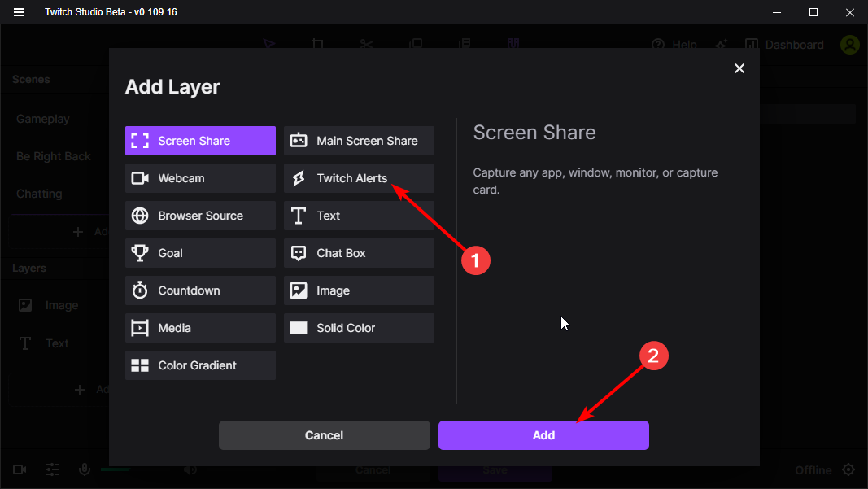Click the scissors cut icon in the toolbar
This screenshot has width=868, height=489.
pyautogui.click(x=367, y=44)
